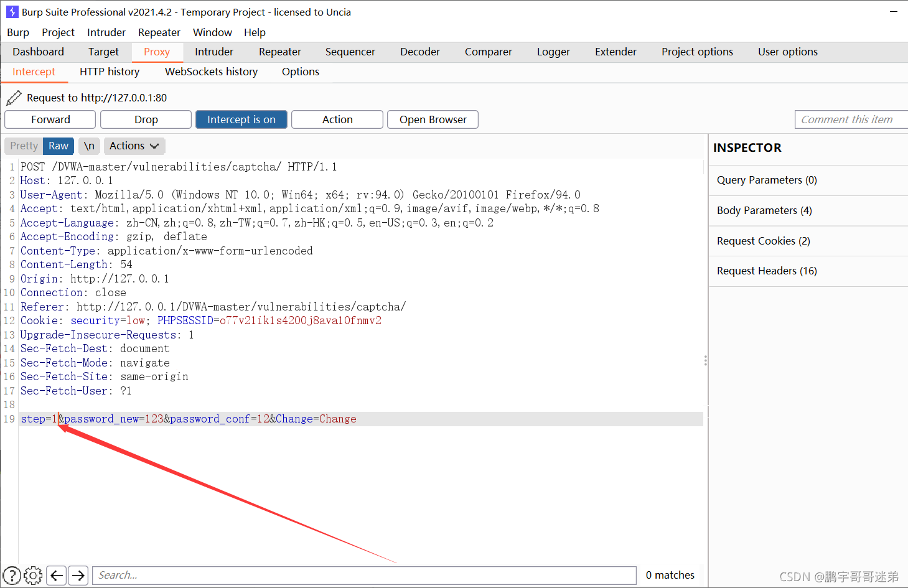This screenshot has height=588, width=908.
Task: Click the User-Agent header line
Action: point(300,195)
